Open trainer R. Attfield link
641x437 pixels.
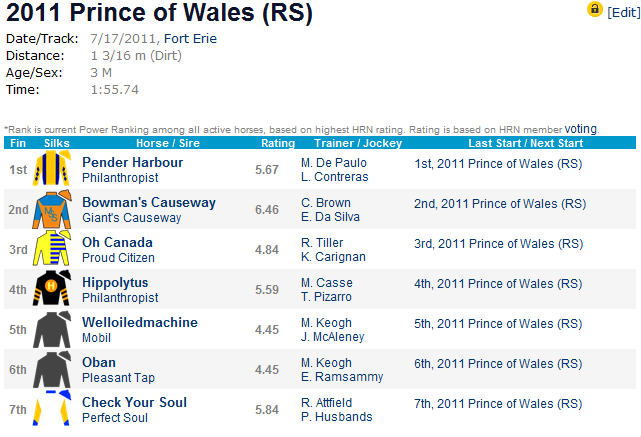pos(326,403)
